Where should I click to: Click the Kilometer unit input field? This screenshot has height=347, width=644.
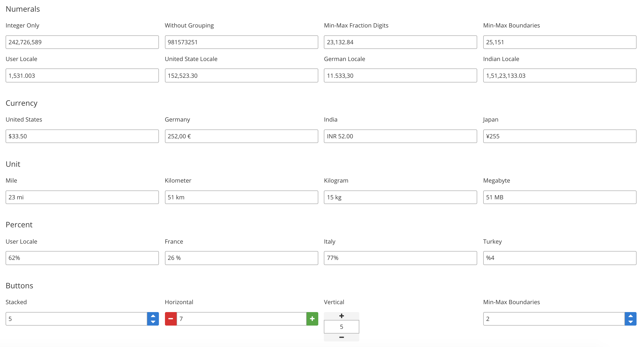[x=241, y=197]
